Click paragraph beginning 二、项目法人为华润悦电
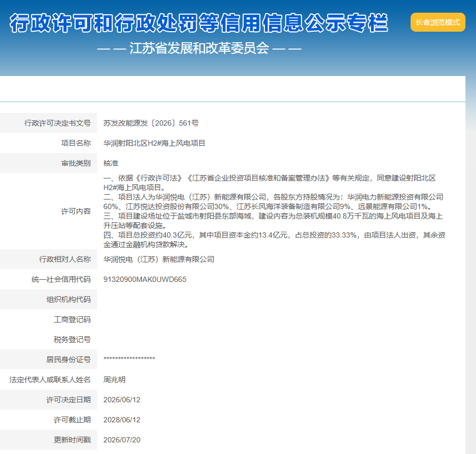 click(273, 202)
